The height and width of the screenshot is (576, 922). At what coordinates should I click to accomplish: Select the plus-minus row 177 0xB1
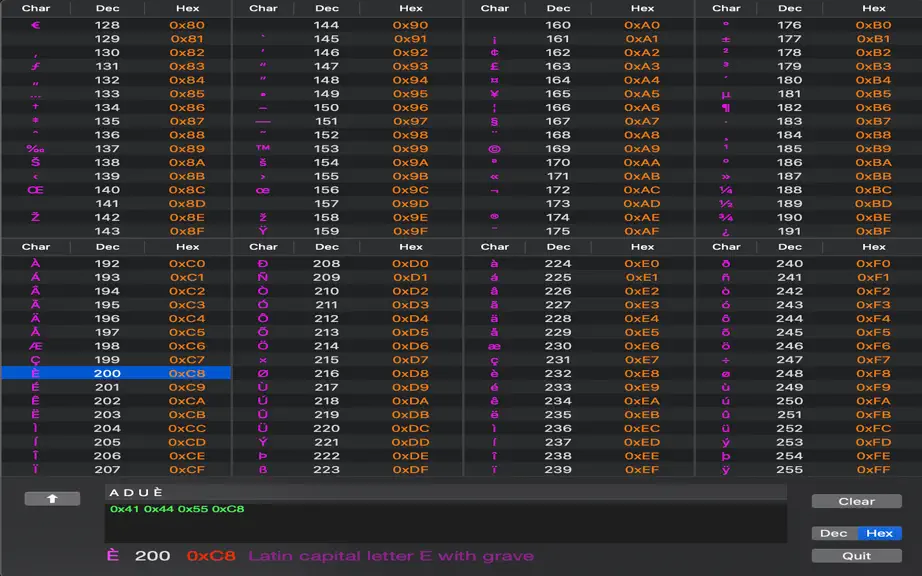coord(809,39)
